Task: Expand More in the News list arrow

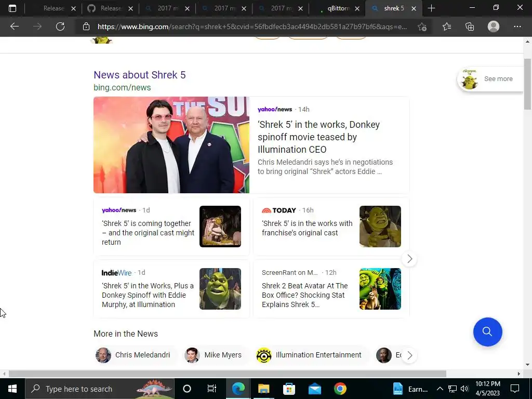Action: pos(409,355)
